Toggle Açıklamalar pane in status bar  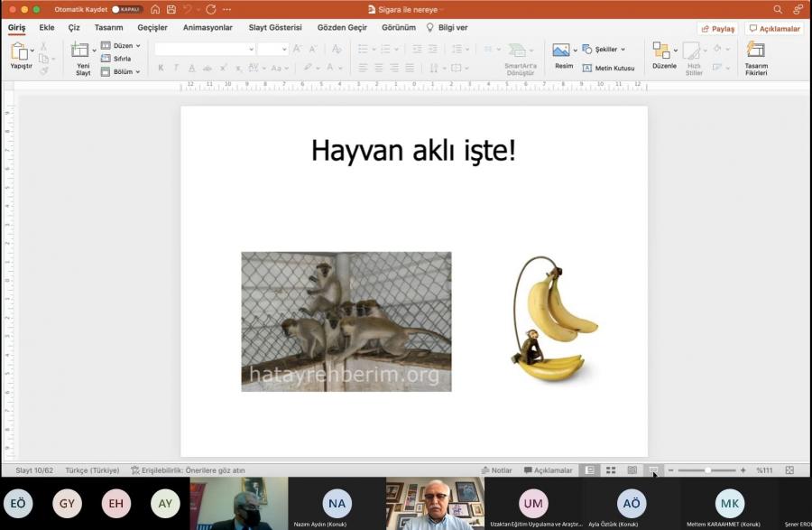[548, 470]
